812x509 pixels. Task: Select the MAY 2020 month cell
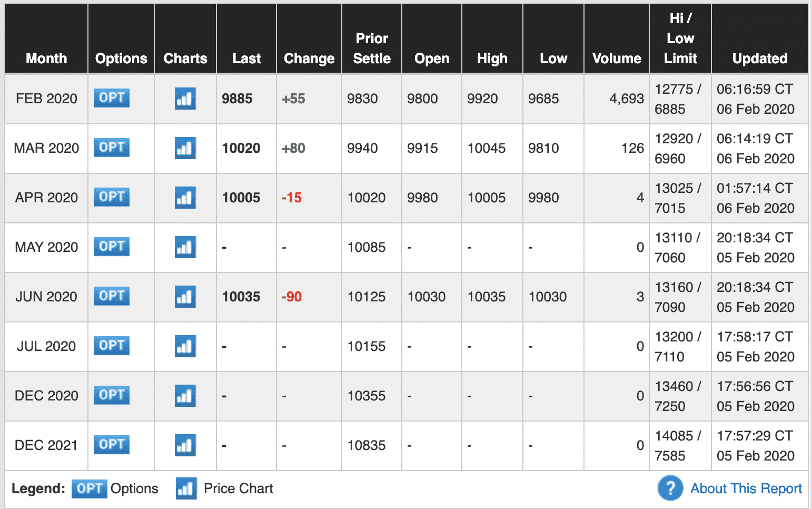(46, 247)
